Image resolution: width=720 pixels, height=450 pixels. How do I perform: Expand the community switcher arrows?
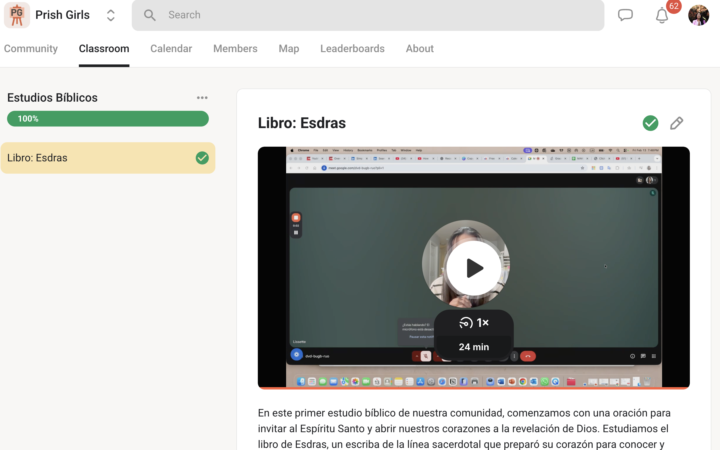tap(110, 15)
